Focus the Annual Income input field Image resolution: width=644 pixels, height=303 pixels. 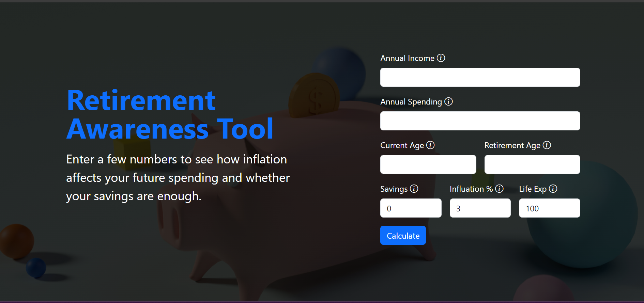480,77
